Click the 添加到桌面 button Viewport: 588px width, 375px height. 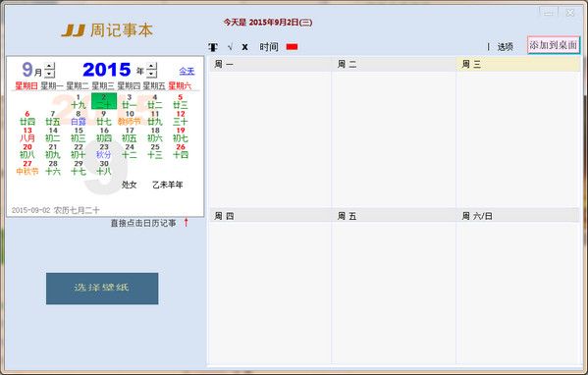point(553,45)
